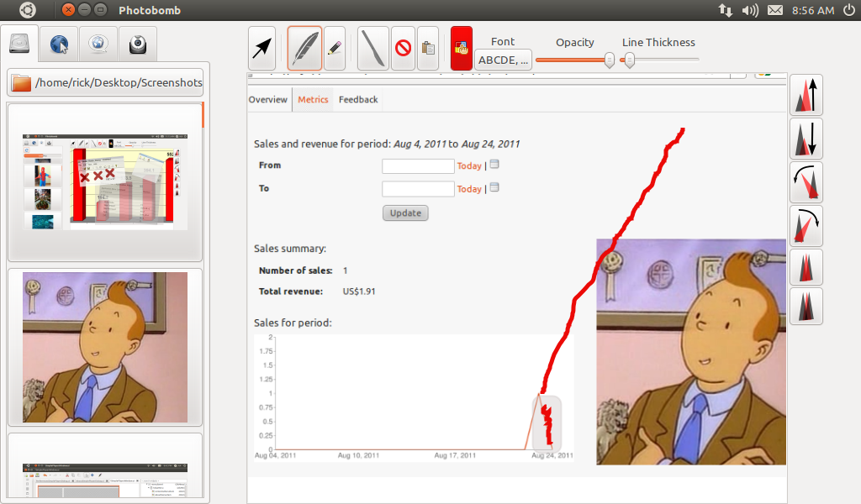Open the red ink color picker
This screenshot has height=504, width=861.
point(462,49)
